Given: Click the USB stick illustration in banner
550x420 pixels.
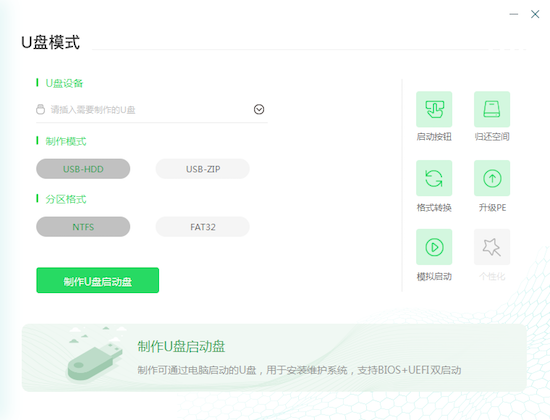Looking at the screenshot, I should coord(95,362).
